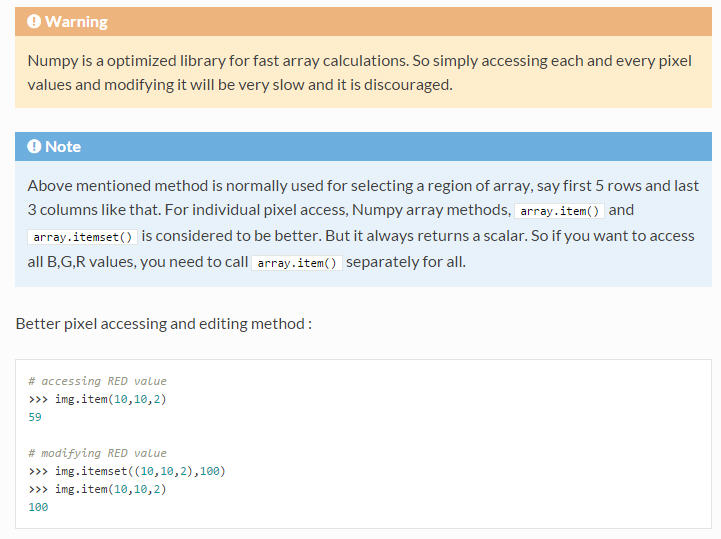The height and width of the screenshot is (539, 721).
Task: Click the Warning paragraph about Numpy
Action: click(x=360, y=73)
